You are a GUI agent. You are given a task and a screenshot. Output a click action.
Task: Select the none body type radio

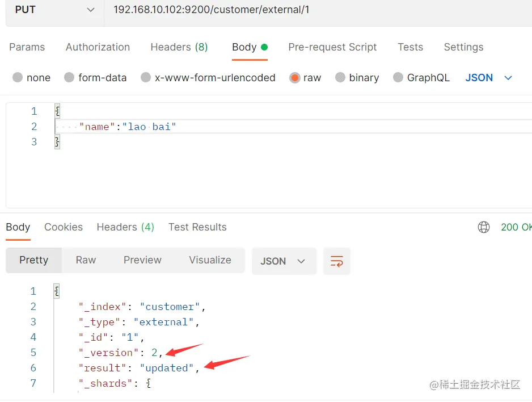[18, 78]
